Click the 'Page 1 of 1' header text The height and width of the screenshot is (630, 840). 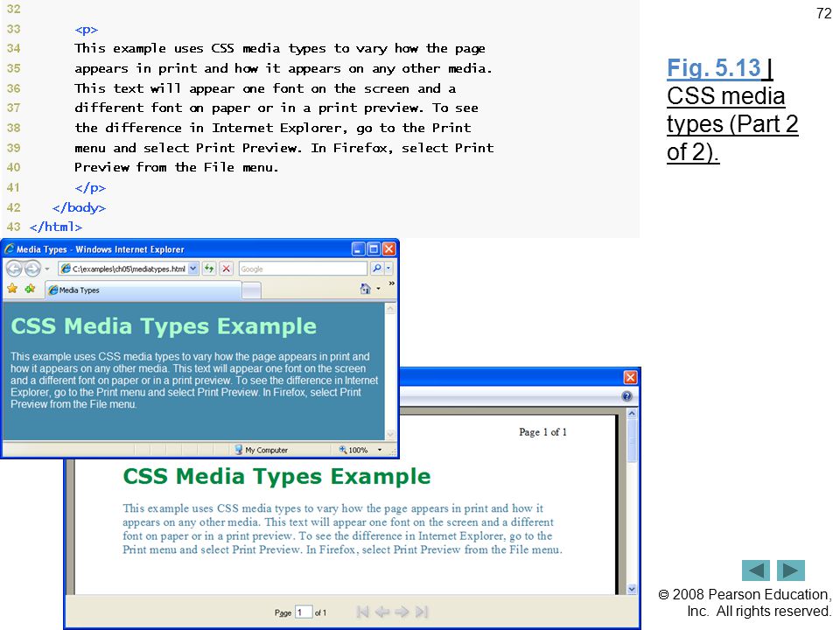click(x=542, y=431)
